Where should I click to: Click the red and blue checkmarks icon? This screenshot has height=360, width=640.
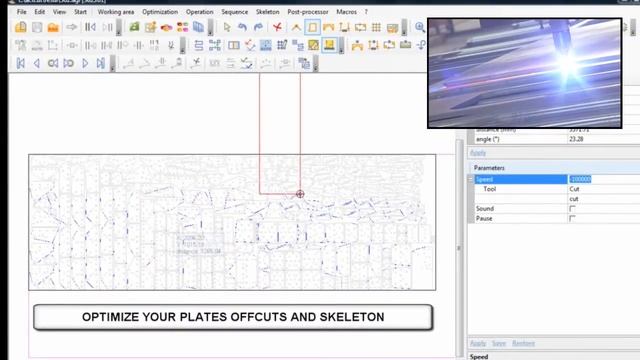250,45
